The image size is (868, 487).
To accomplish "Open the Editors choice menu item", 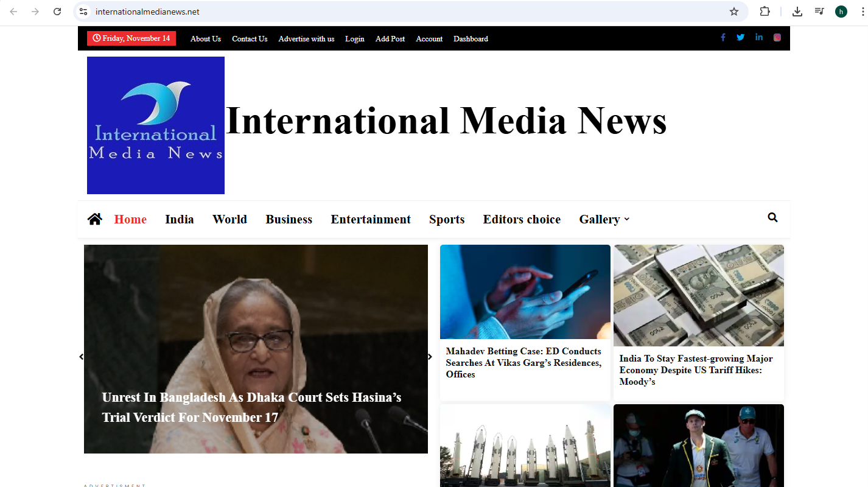I will tap(522, 219).
